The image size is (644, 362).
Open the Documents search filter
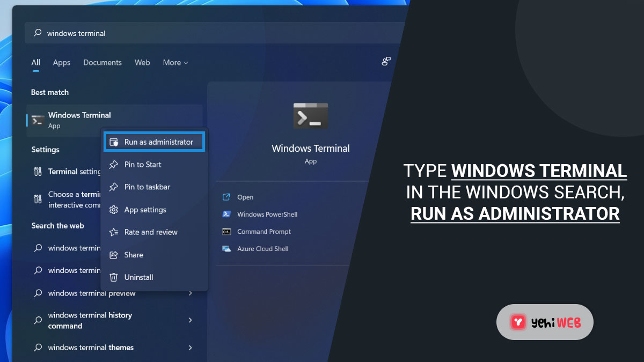102,62
